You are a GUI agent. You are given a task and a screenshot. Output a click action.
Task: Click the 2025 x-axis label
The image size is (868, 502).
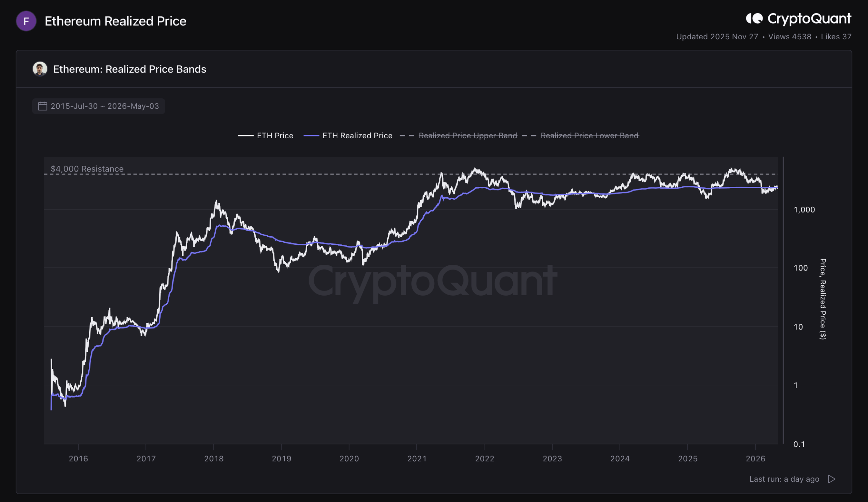click(x=688, y=459)
